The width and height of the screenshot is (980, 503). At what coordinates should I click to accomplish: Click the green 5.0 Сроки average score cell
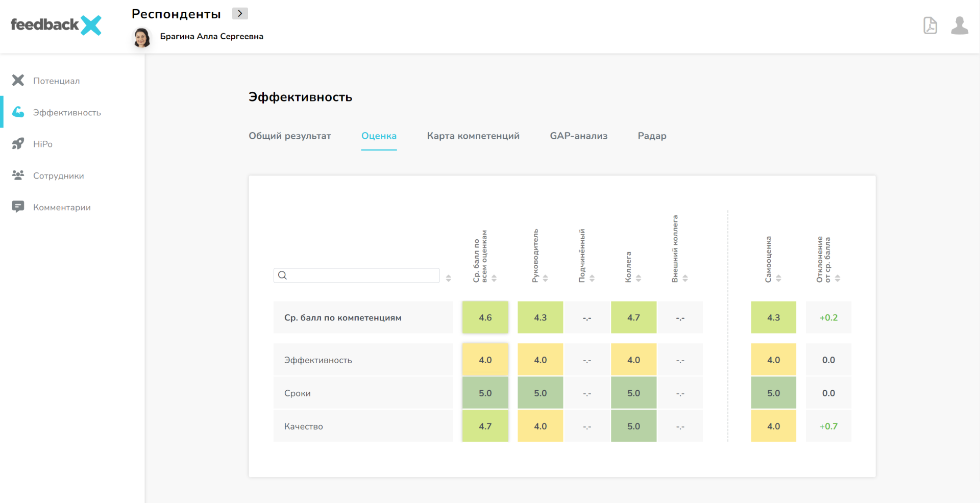coord(485,393)
